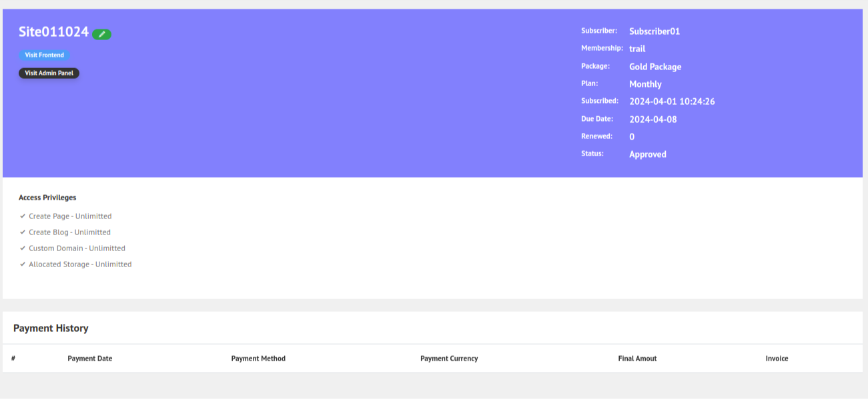
Task: Click checkmark icon beside Custom Domain
Action: point(23,248)
